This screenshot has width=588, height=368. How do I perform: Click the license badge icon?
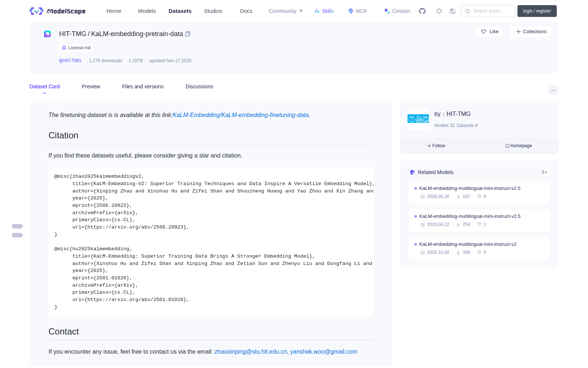(64, 48)
